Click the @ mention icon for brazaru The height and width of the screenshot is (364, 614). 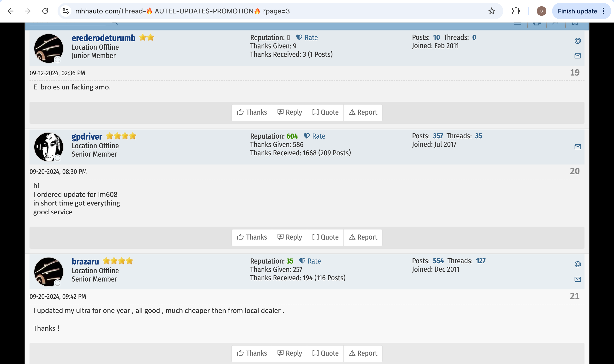[x=578, y=264]
